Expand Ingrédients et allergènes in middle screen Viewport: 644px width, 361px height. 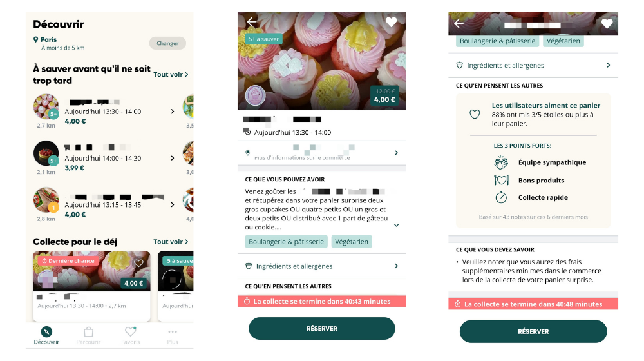click(321, 266)
